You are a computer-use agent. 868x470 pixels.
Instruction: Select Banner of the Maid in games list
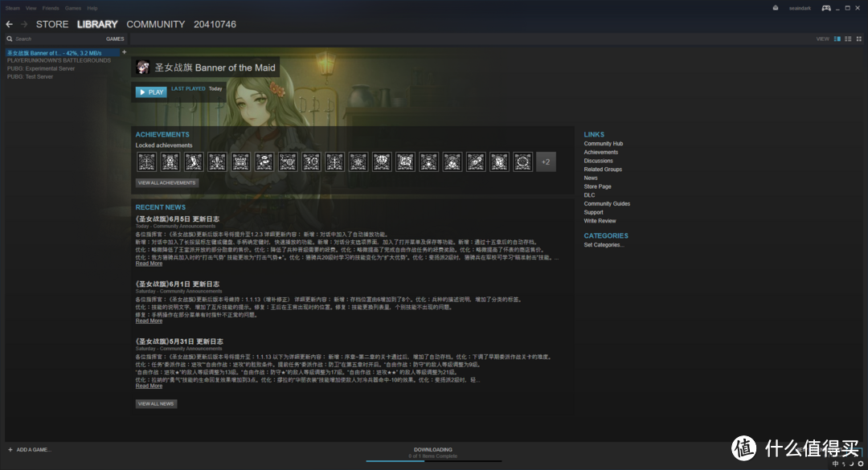click(x=63, y=52)
